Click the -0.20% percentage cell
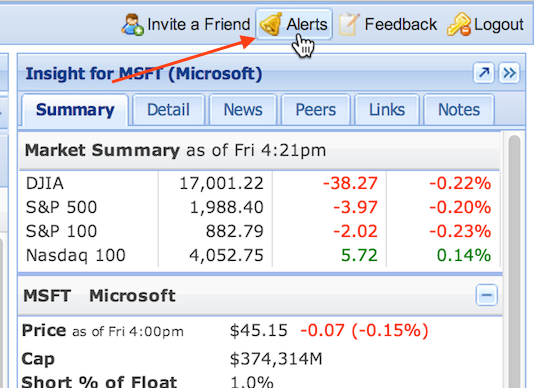 460,207
